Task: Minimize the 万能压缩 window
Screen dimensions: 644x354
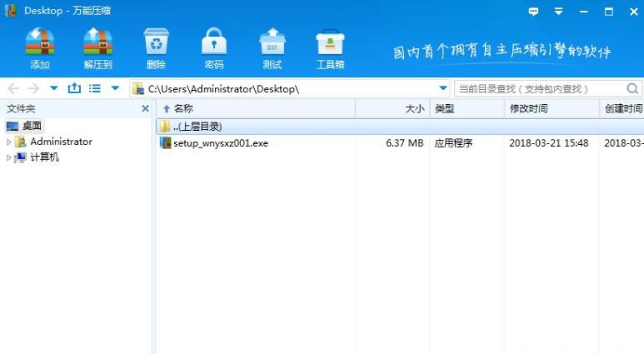Action: [x=584, y=12]
